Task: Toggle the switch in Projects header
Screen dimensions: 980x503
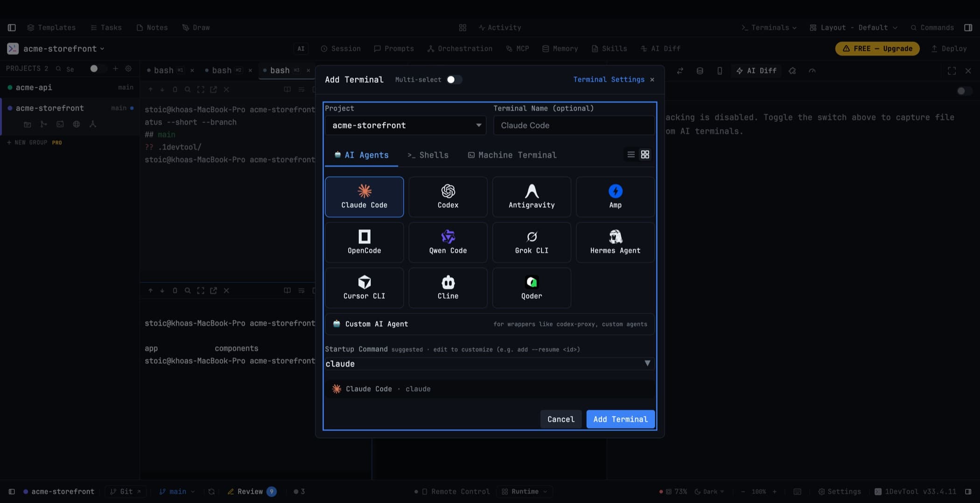Action: pyautogui.click(x=98, y=69)
